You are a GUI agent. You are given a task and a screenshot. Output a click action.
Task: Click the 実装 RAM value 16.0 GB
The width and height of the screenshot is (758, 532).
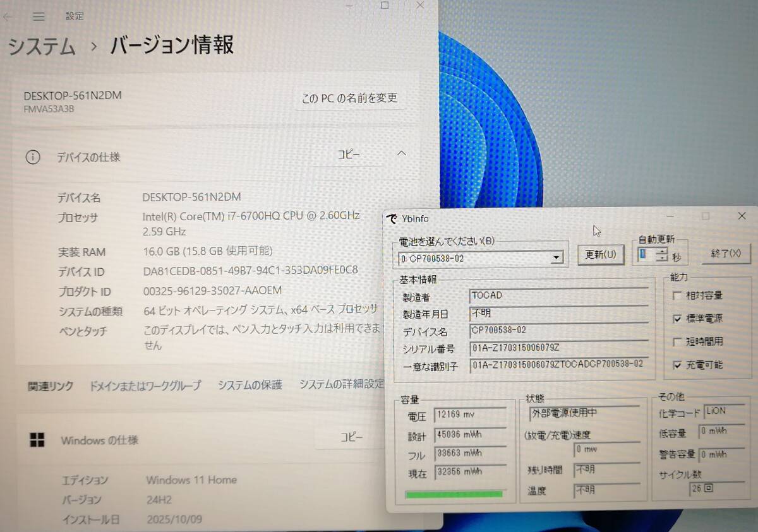tap(208, 251)
